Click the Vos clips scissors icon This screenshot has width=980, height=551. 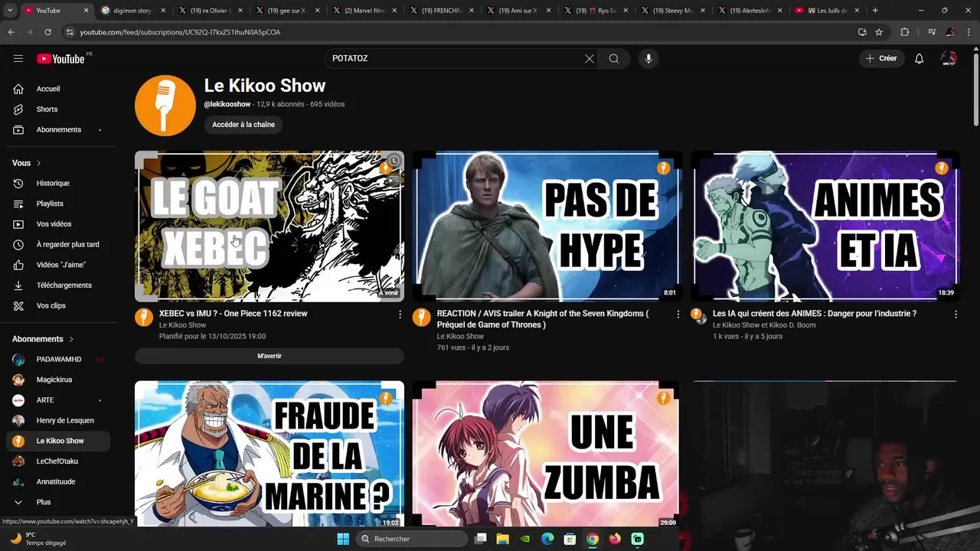(18, 306)
